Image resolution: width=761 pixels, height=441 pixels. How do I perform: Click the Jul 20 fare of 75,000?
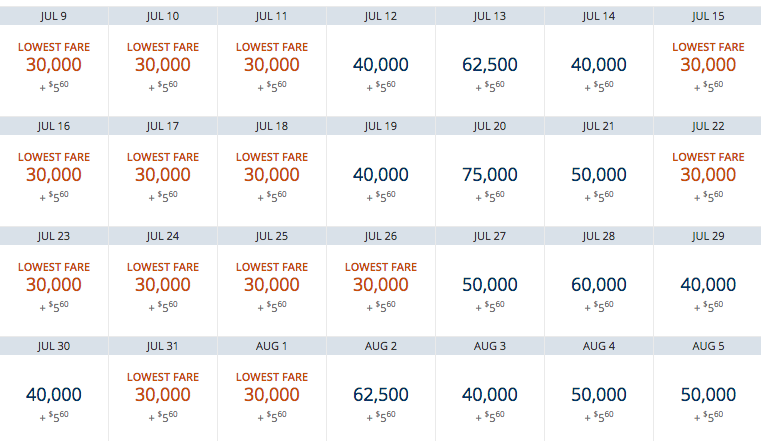click(490, 175)
